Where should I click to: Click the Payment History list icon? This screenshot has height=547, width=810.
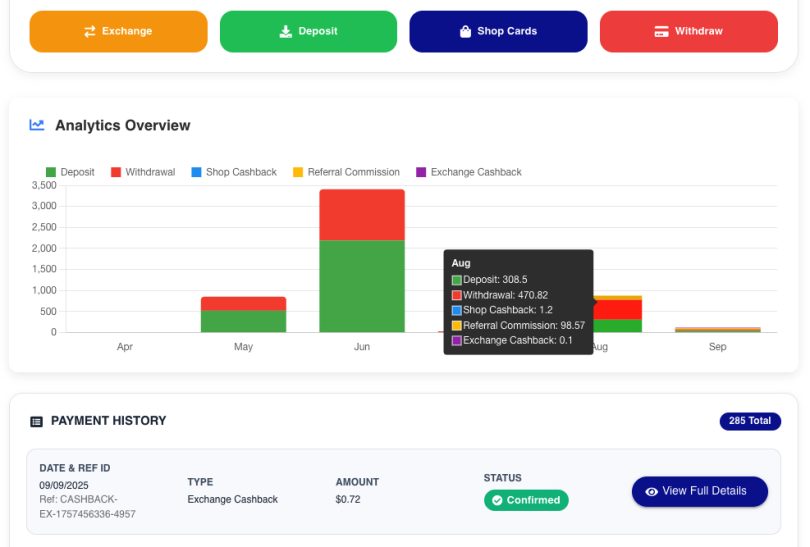(37, 422)
